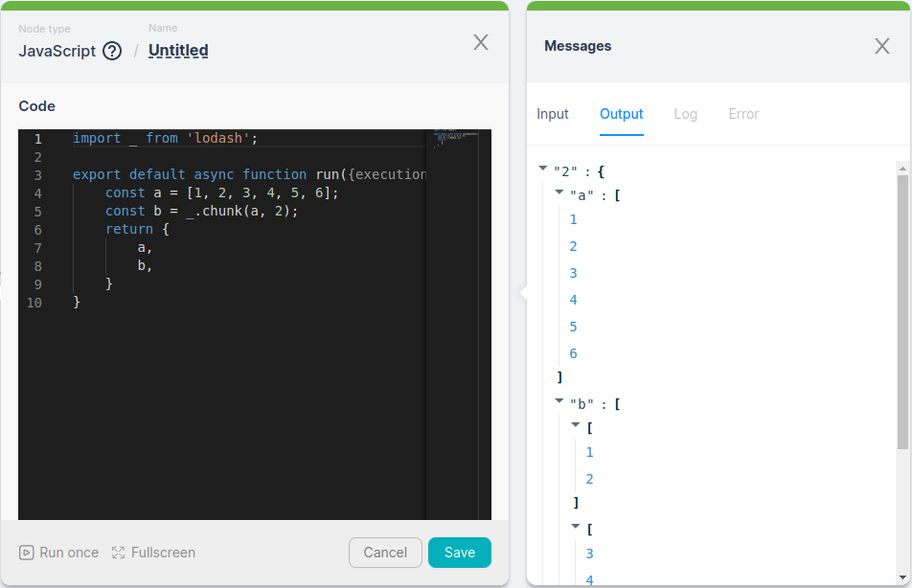Save the JavaScript node
Viewport: 912px width, 588px height.
coord(459,553)
